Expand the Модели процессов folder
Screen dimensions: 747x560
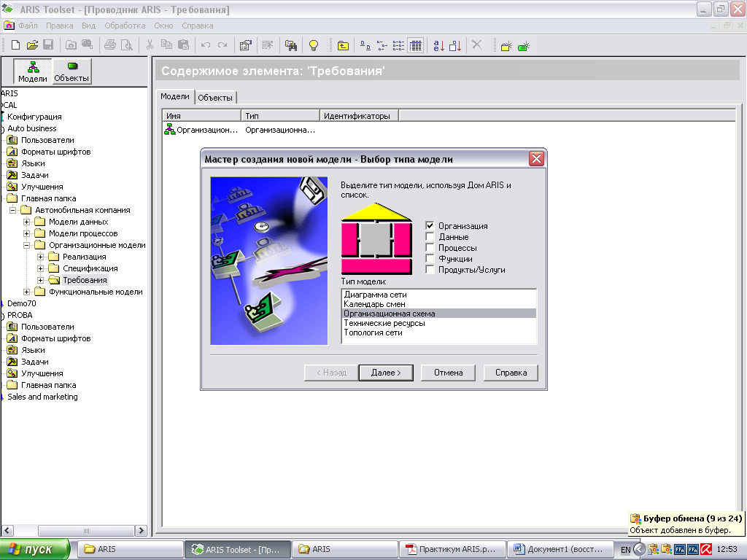[27, 233]
